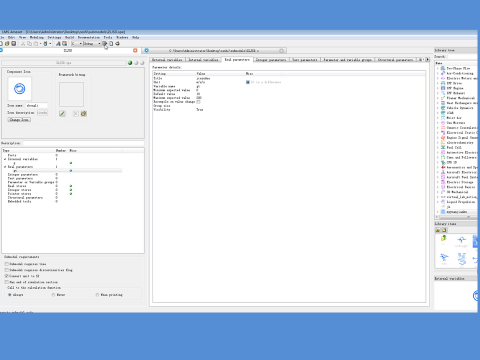Select the When printing radio button

pyautogui.click(x=97, y=295)
